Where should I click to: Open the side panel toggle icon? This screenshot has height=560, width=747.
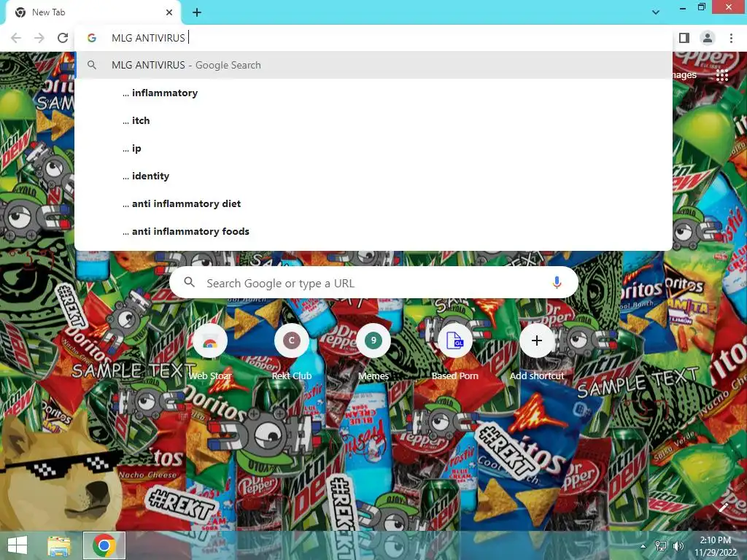[x=684, y=38]
